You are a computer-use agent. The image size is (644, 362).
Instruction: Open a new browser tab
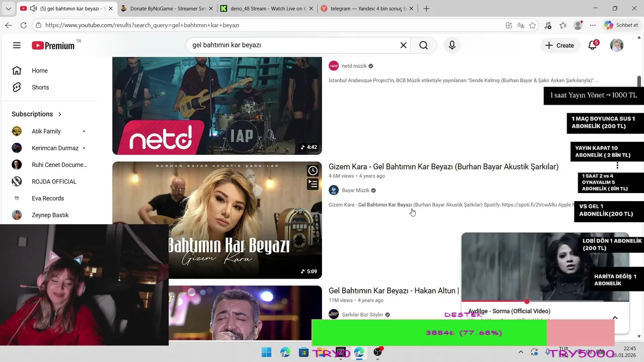coord(427,9)
